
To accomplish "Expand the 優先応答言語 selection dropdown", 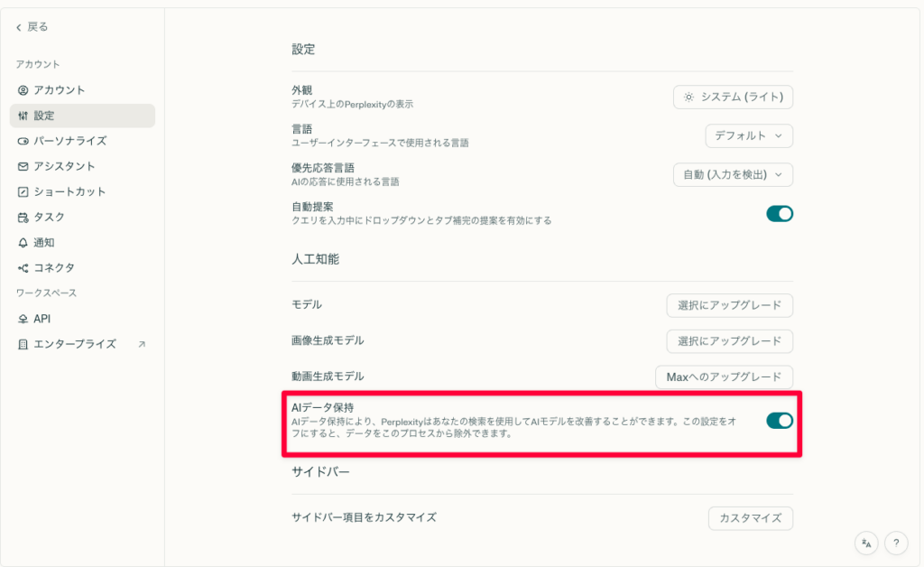I will click(x=733, y=175).
